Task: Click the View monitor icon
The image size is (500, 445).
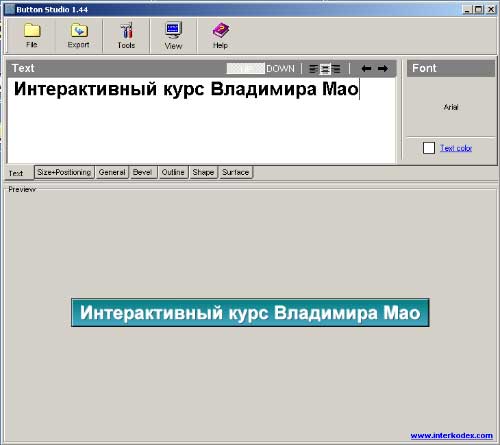Action: coord(173,31)
